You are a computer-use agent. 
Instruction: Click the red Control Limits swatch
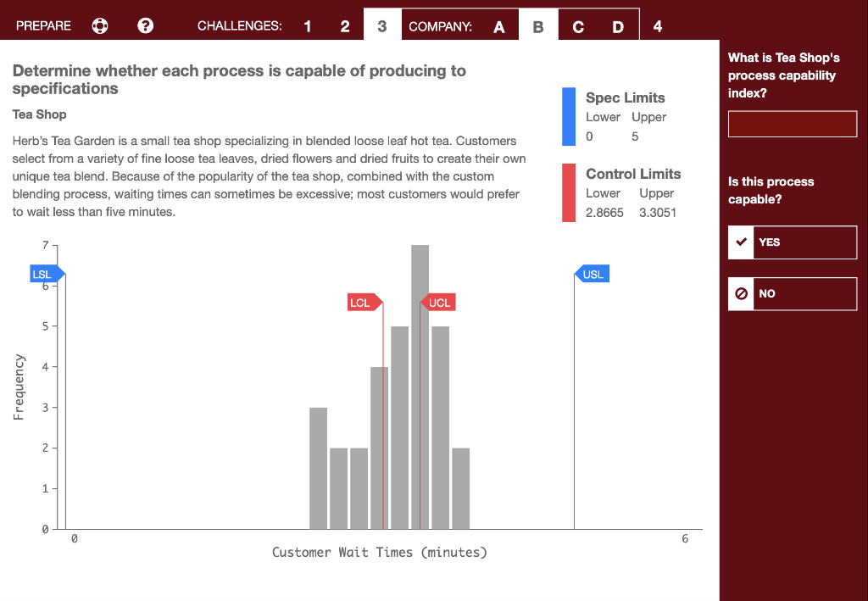[569, 192]
